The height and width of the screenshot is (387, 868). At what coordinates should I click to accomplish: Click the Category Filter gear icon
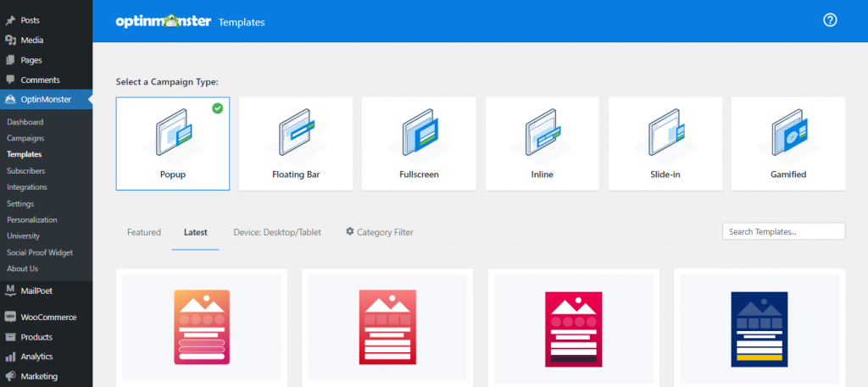350,232
